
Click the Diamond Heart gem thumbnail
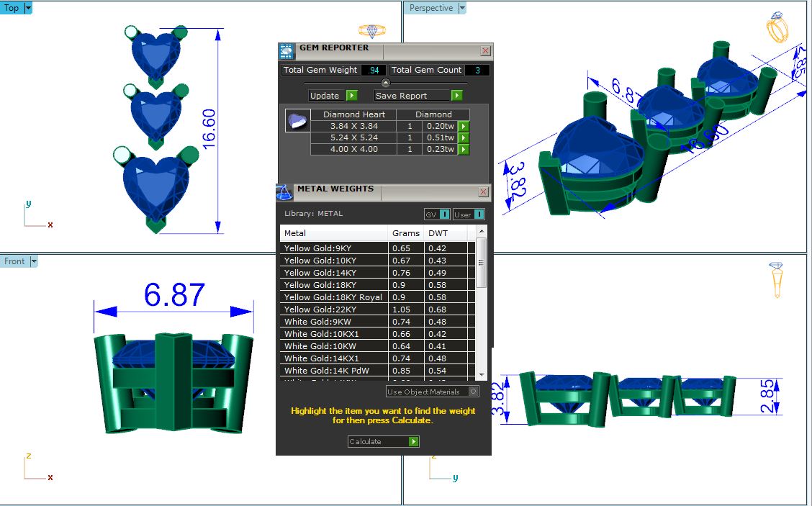pyautogui.click(x=295, y=120)
